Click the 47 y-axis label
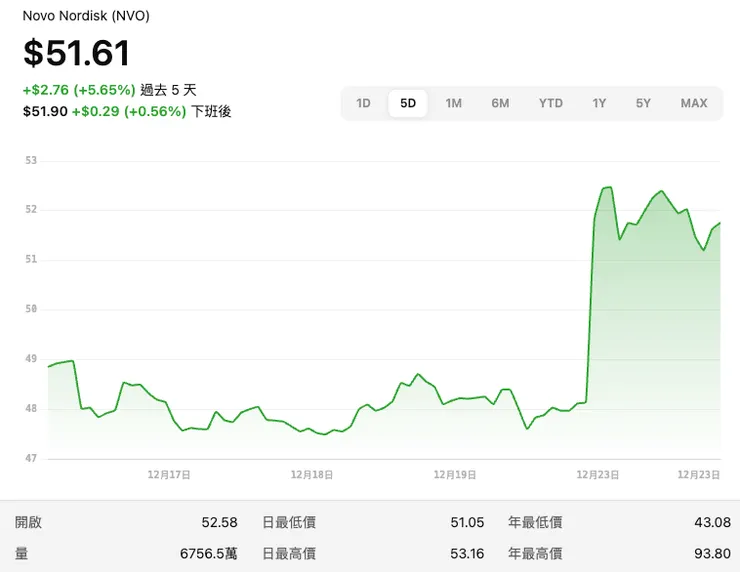This screenshot has height=572, width=740. coord(31,458)
